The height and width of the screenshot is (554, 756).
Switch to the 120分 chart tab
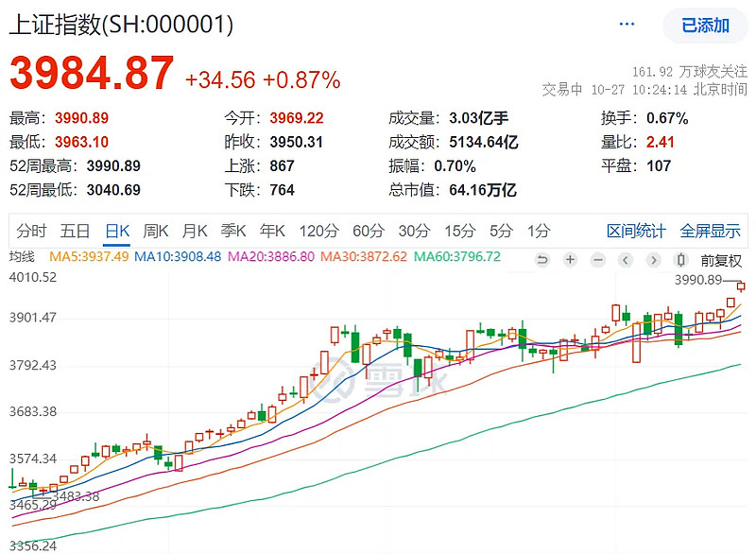(318, 231)
